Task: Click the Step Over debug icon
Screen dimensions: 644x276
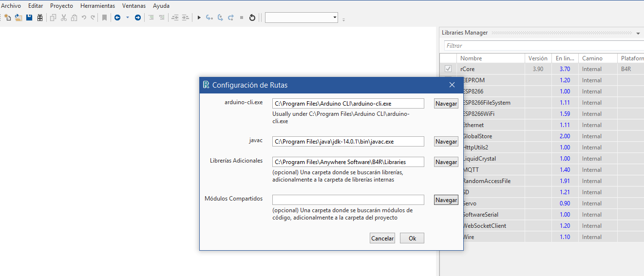Action: click(220, 18)
